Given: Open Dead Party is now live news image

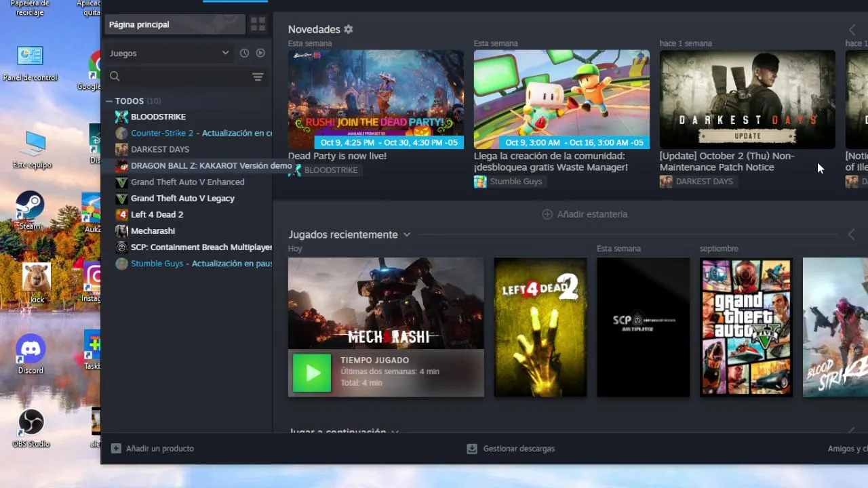Looking at the screenshot, I should (x=376, y=99).
